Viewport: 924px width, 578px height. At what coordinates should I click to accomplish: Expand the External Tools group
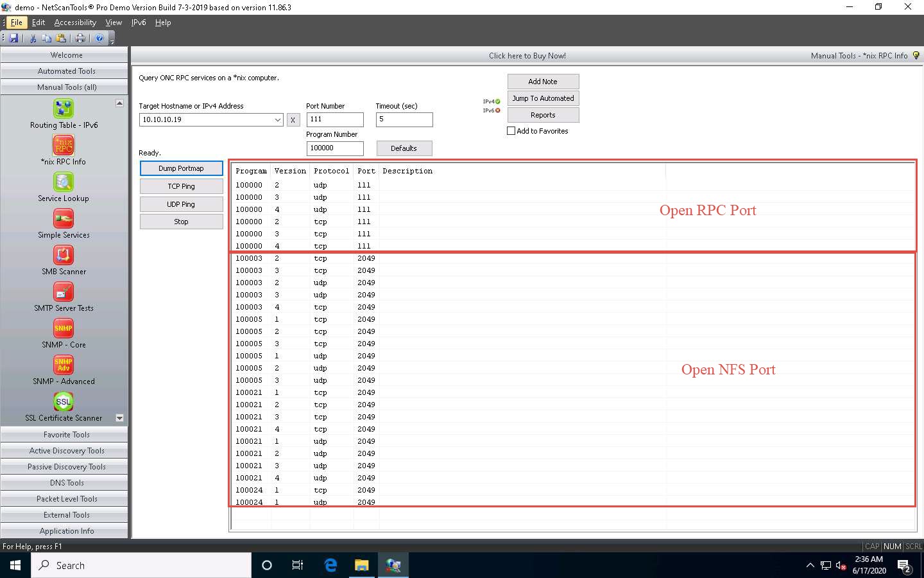click(x=64, y=515)
